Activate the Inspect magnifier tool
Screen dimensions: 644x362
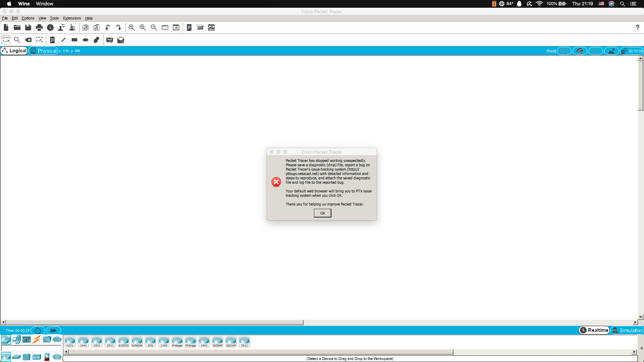17,40
